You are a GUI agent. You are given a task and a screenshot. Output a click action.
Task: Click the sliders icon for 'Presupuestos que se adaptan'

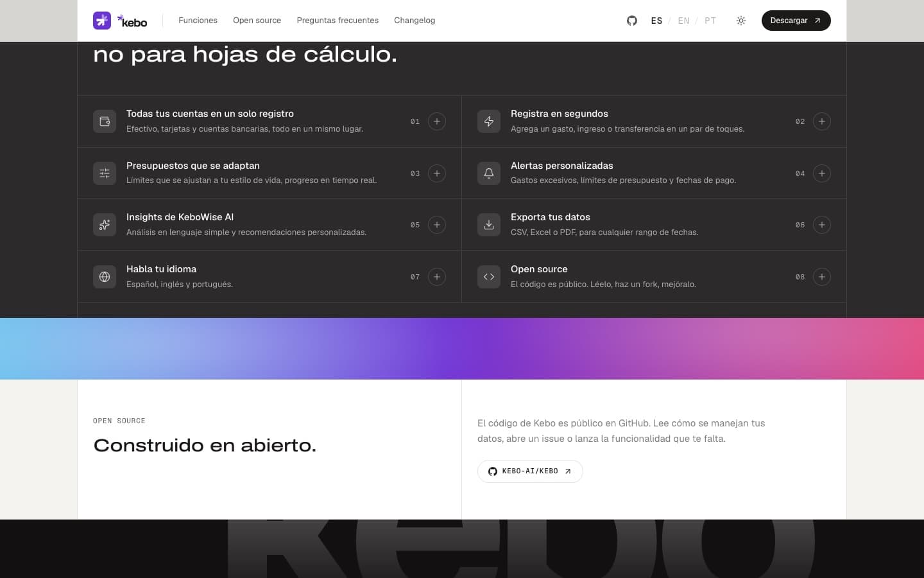tap(105, 173)
